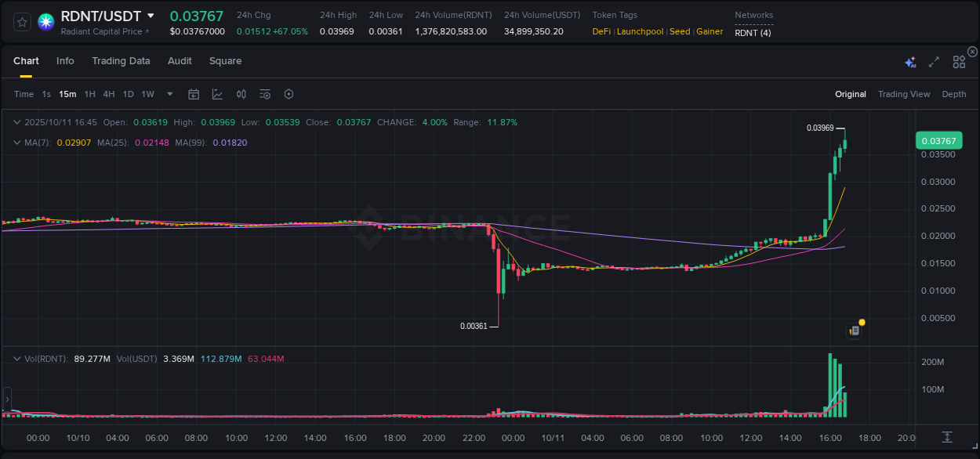Expand chart to fullscreen with arrows icon
The height and width of the screenshot is (459, 980).
(934, 62)
